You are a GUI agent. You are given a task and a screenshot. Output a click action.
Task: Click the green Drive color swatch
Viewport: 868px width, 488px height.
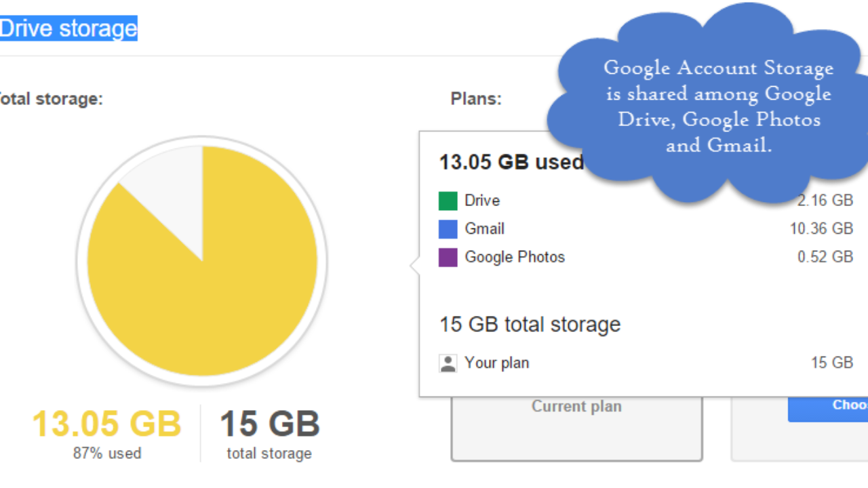click(x=448, y=201)
